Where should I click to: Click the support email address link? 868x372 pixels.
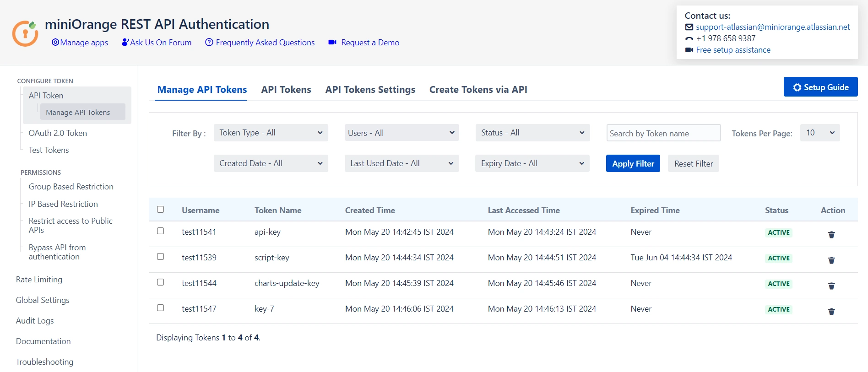click(x=773, y=27)
